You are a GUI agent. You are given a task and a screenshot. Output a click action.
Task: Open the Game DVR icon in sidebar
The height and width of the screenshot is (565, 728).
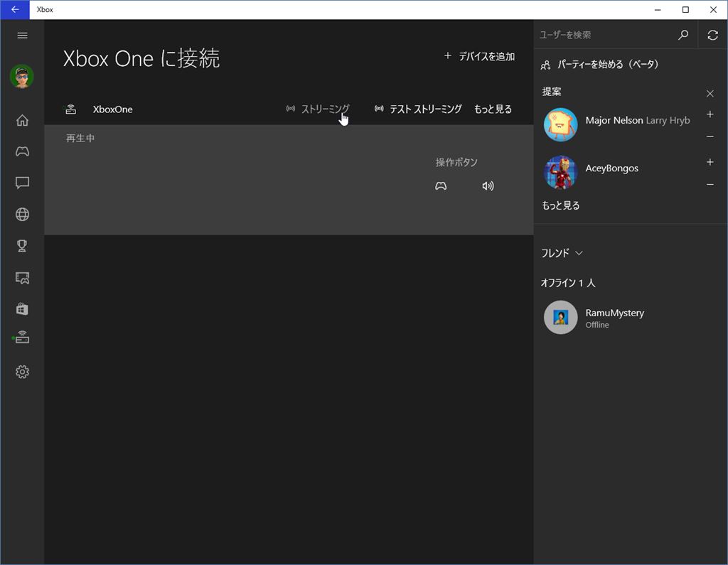click(22, 278)
